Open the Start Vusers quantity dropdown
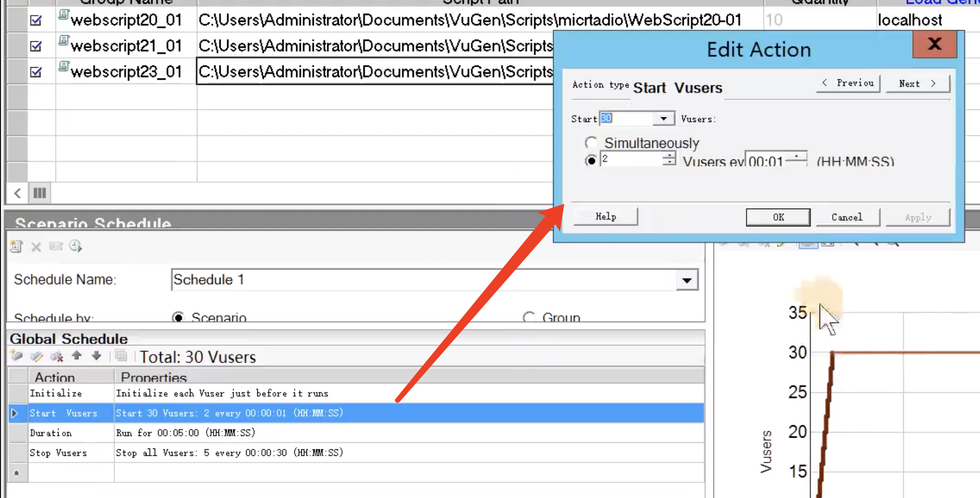The width and height of the screenshot is (980, 498). pyautogui.click(x=663, y=119)
